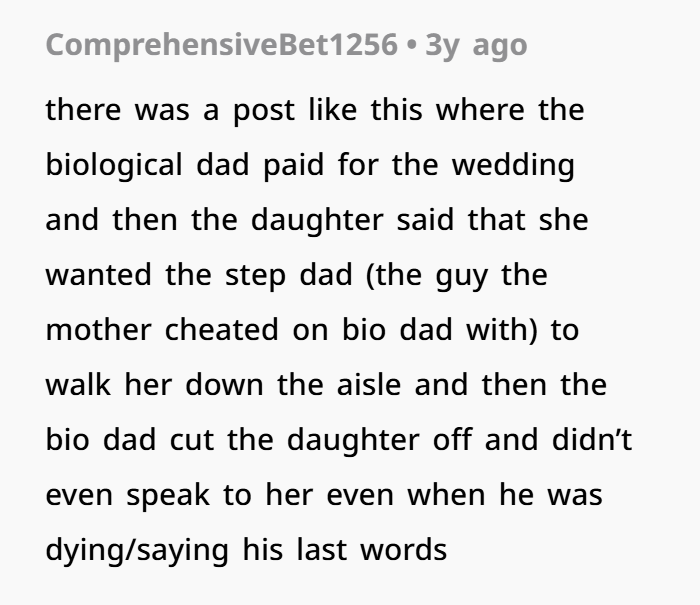The image size is (700, 605).
Task: Click the word "post" in the first line
Action: coord(264,109)
